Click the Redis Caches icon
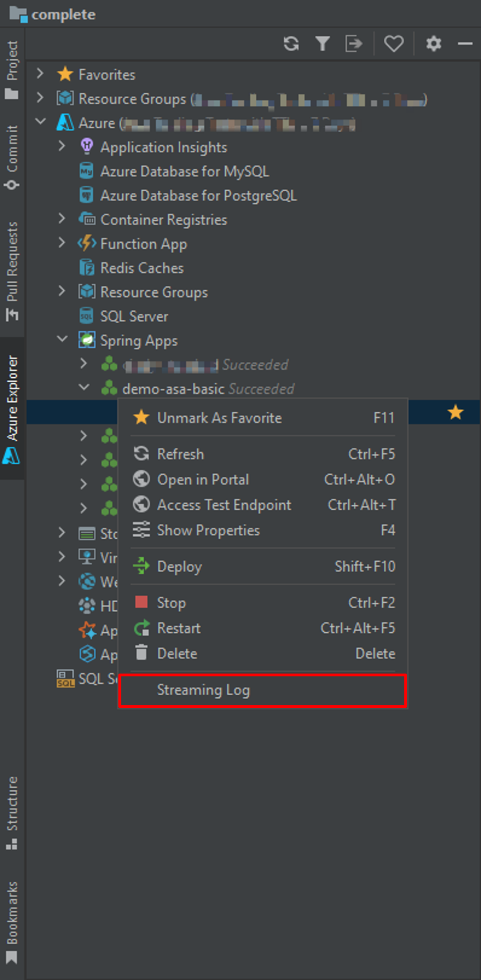Viewport: 481px width, 980px height. [x=87, y=267]
